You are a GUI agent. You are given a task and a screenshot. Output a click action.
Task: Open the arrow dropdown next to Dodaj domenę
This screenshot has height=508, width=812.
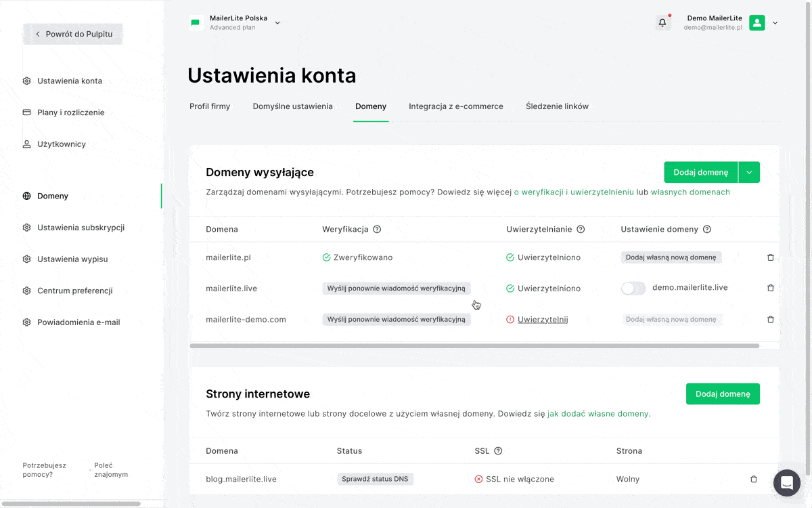point(749,172)
